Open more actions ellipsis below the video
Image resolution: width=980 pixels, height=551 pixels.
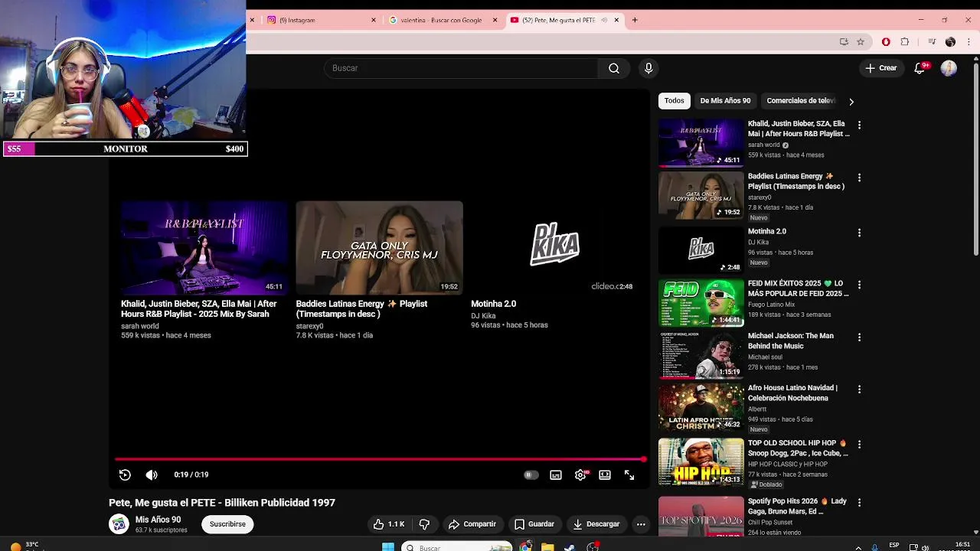pyautogui.click(x=641, y=524)
